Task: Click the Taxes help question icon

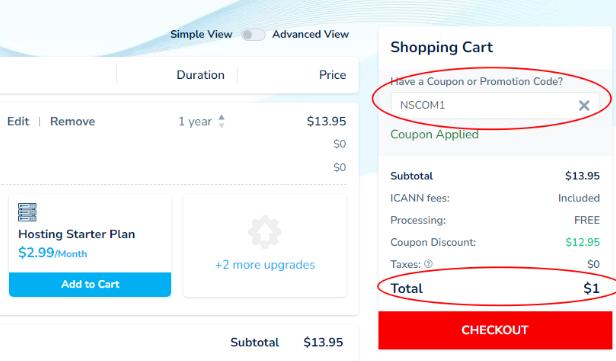Action: click(428, 264)
